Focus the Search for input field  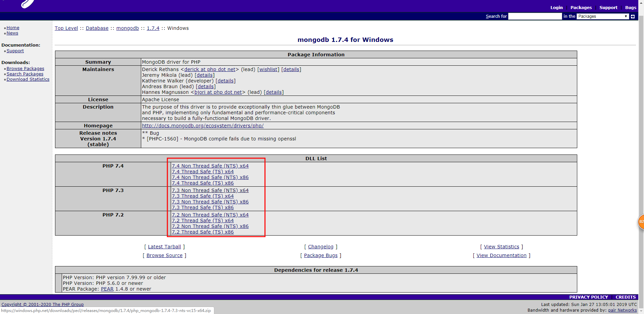[535, 16]
